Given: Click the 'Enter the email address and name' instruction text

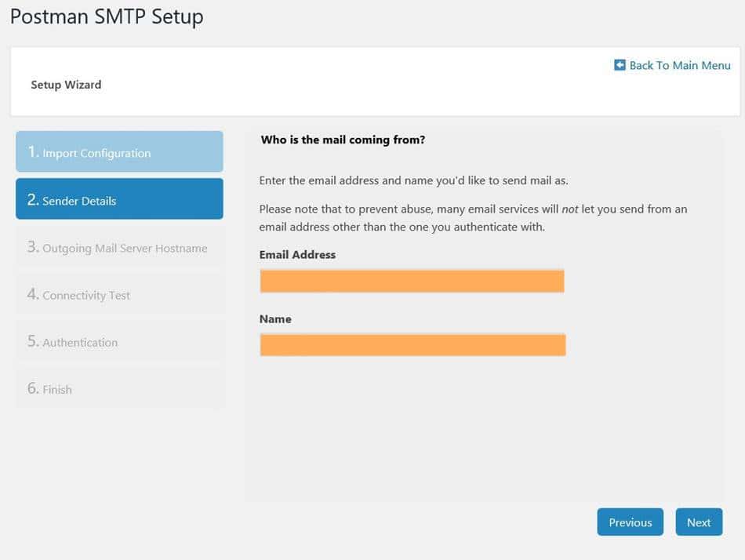Looking at the screenshot, I should (x=413, y=180).
